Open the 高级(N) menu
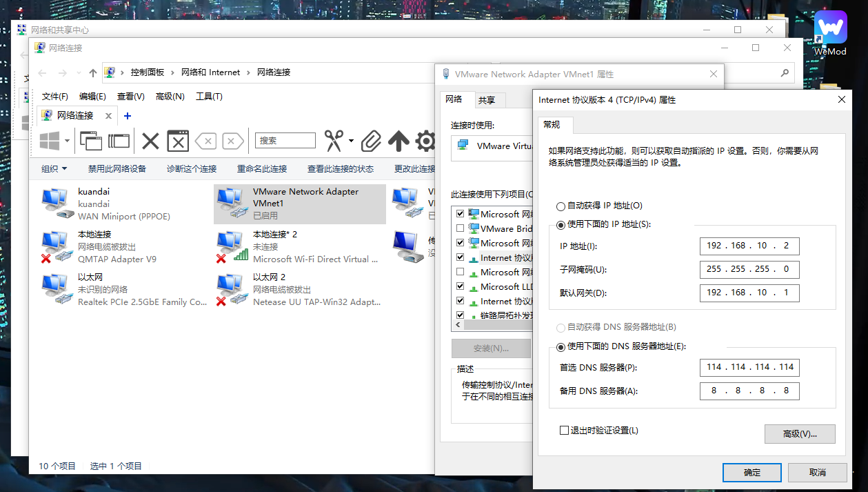 (x=170, y=97)
